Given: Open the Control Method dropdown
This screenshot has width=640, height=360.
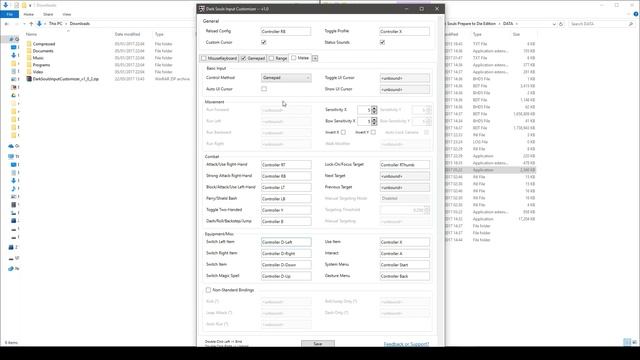Looking at the screenshot, I should (286, 78).
